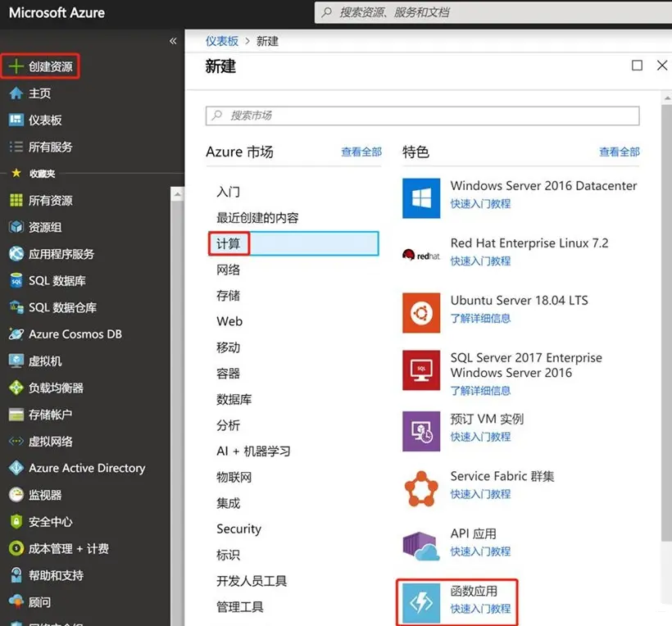Select the 最近创建的内容 category
672x626 pixels.
257,218
